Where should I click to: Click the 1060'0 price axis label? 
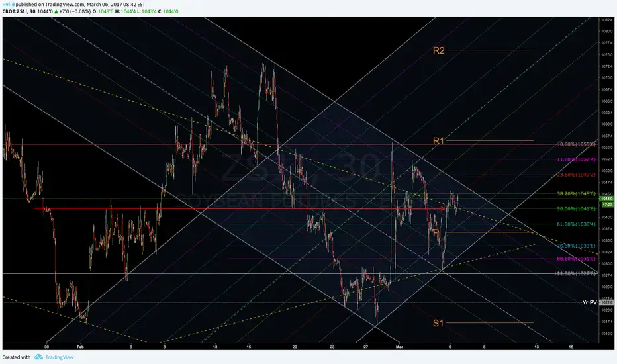click(606, 124)
